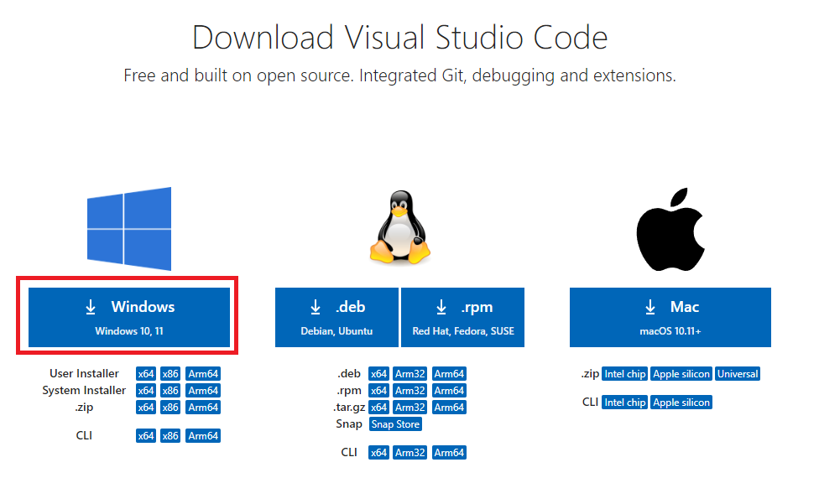Click the Linux penguin icon
The width and height of the screenshot is (819, 504).
tap(400, 226)
